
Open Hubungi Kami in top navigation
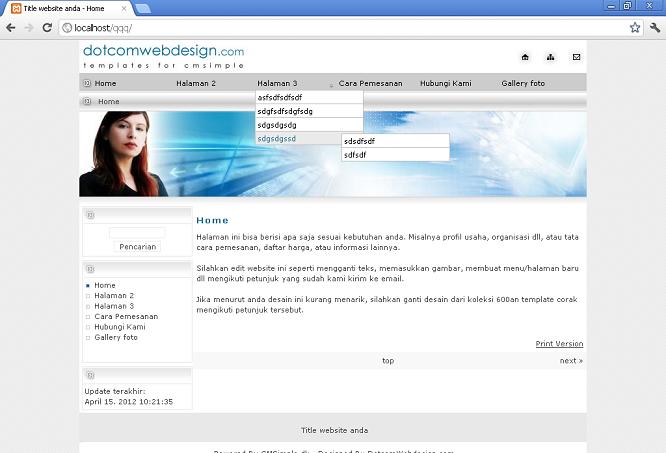[446, 83]
